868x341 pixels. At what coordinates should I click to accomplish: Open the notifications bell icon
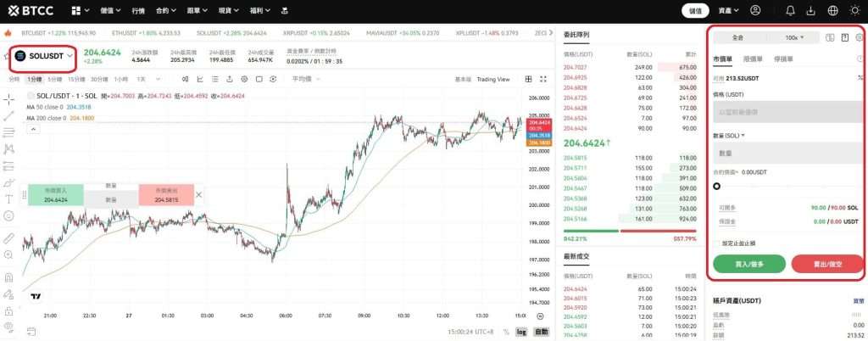point(791,10)
